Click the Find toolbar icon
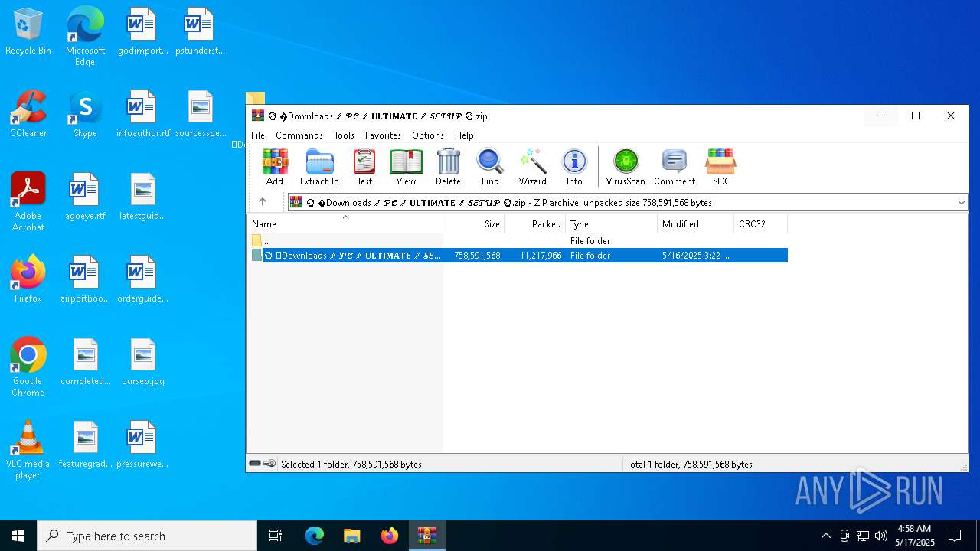 click(x=490, y=167)
